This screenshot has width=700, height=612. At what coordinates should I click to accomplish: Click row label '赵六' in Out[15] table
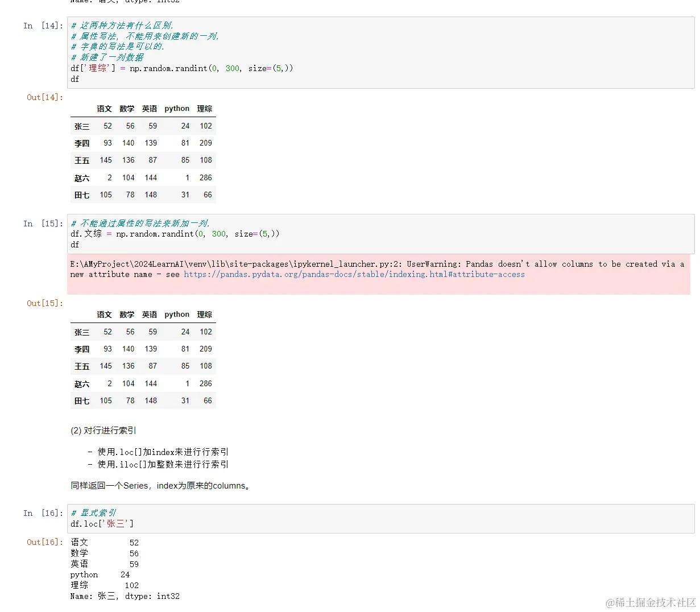pos(82,384)
